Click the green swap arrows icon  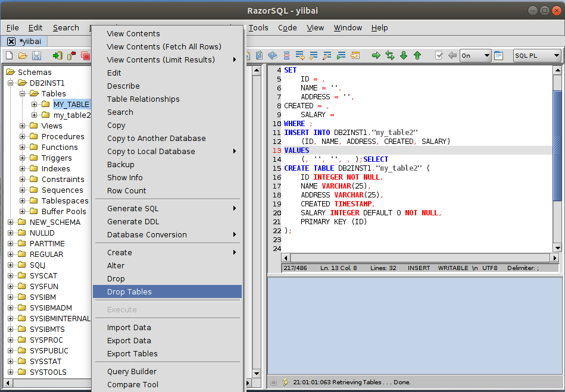tap(390, 55)
